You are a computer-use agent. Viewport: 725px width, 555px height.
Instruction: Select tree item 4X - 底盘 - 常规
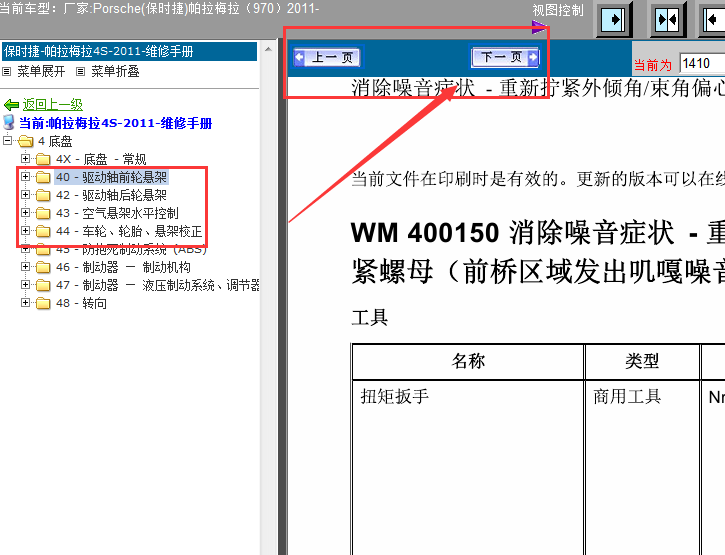click(101, 159)
